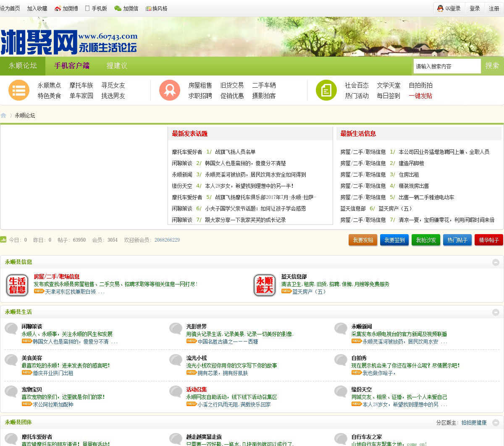504x446 pixels.
Task: Open the 一键发贴 red link
Action: [x=420, y=96]
